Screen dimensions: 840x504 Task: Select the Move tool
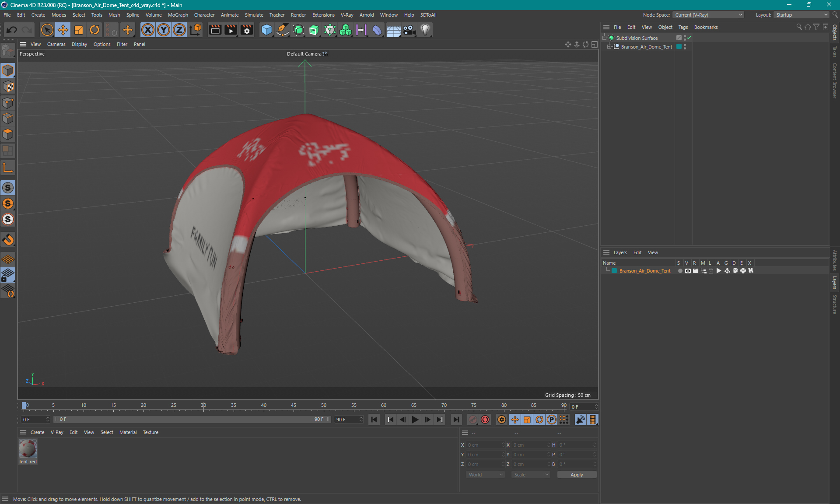pyautogui.click(x=63, y=30)
